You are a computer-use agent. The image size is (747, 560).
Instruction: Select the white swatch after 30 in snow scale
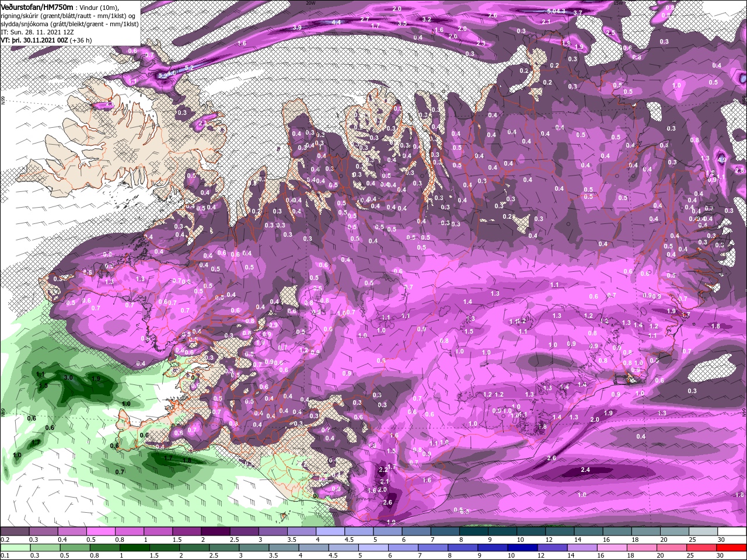coord(732,531)
